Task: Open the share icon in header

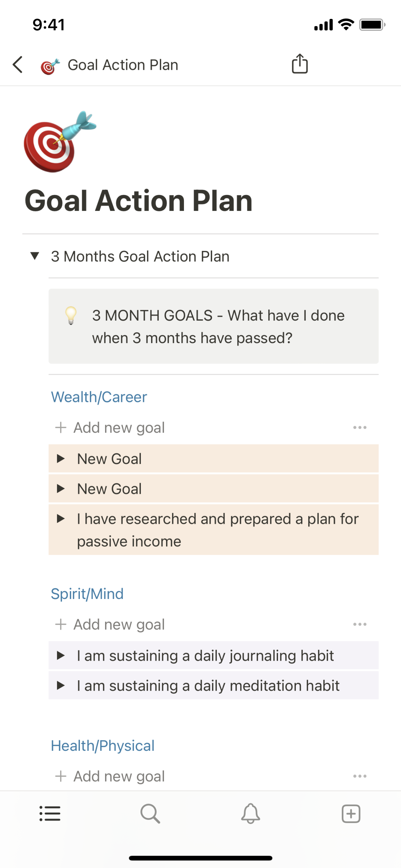Action: (299, 64)
